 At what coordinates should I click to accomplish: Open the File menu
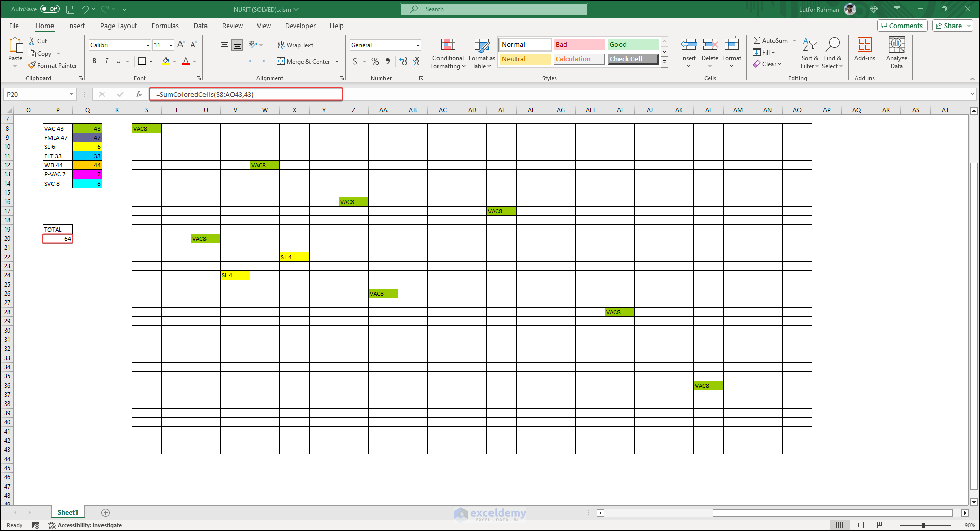pyautogui.click(x=14, y=26)
